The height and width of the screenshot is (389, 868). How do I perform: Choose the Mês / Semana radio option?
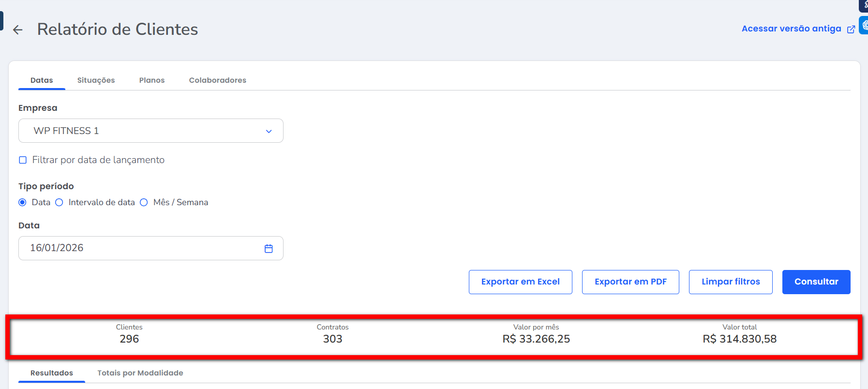144,203
